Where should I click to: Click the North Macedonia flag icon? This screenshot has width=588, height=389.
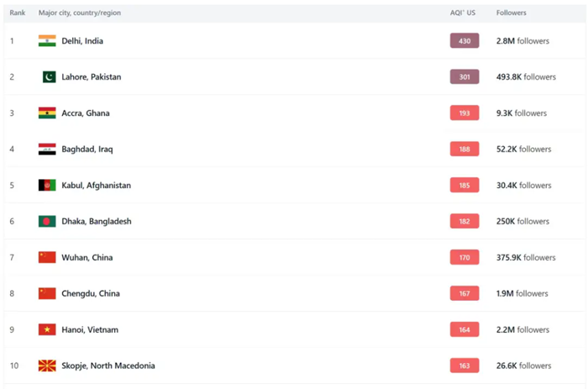[x=47, y=366]
